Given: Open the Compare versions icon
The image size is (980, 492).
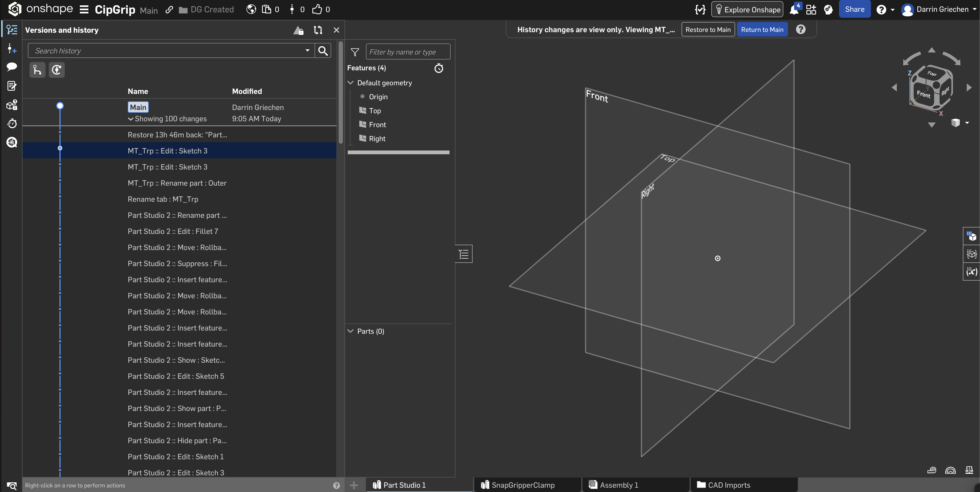Looking at the screenshot, I should point(318,30).
